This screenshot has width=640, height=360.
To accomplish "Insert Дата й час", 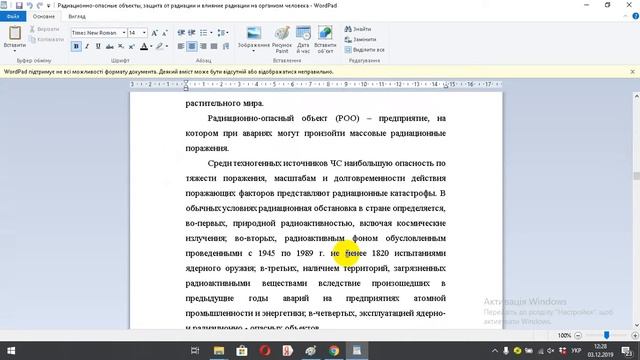I will tap(303, 40).
